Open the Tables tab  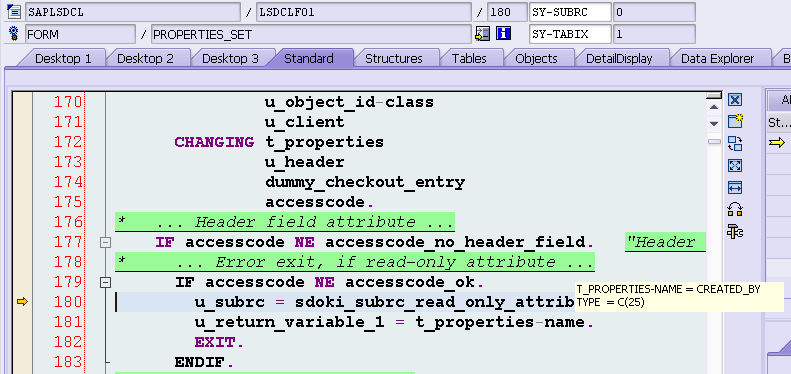click(x=469, y=59)
